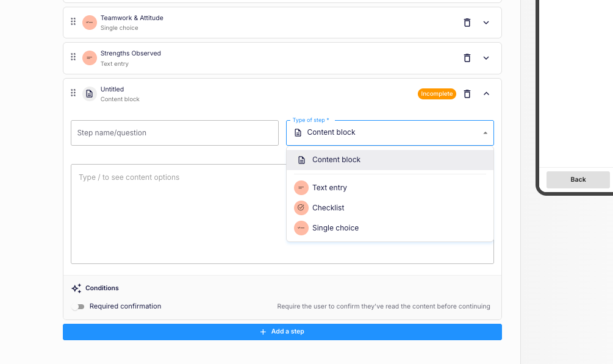The height and width of the screenshot is (364, 613).
Task: Click drag handle of Strengths Observed step
Action: 73,57
